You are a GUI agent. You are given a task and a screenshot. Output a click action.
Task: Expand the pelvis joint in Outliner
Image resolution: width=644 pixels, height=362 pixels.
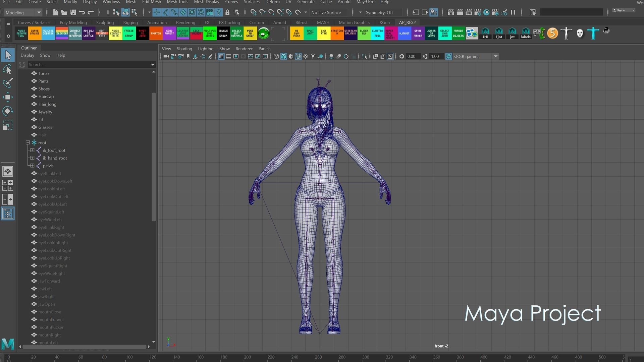pos(32,166)
